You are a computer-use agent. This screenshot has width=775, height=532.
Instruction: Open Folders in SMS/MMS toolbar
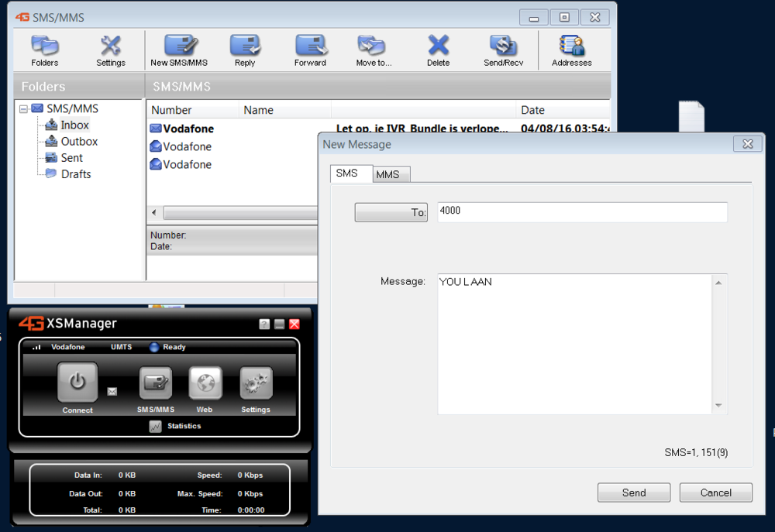click(44, 50)
